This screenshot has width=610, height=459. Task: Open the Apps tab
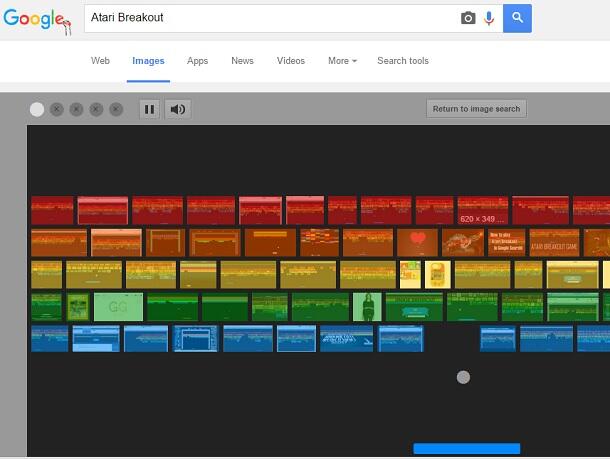[x=197, y=61]
